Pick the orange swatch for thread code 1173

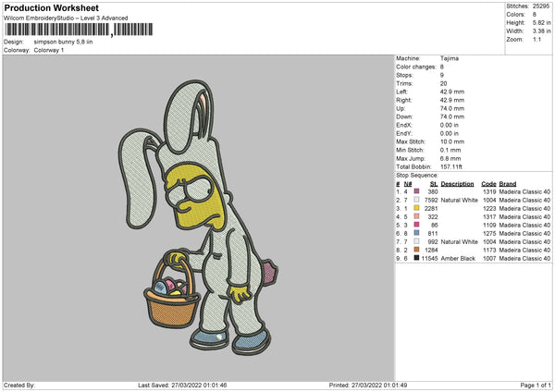tap(416, 250)
